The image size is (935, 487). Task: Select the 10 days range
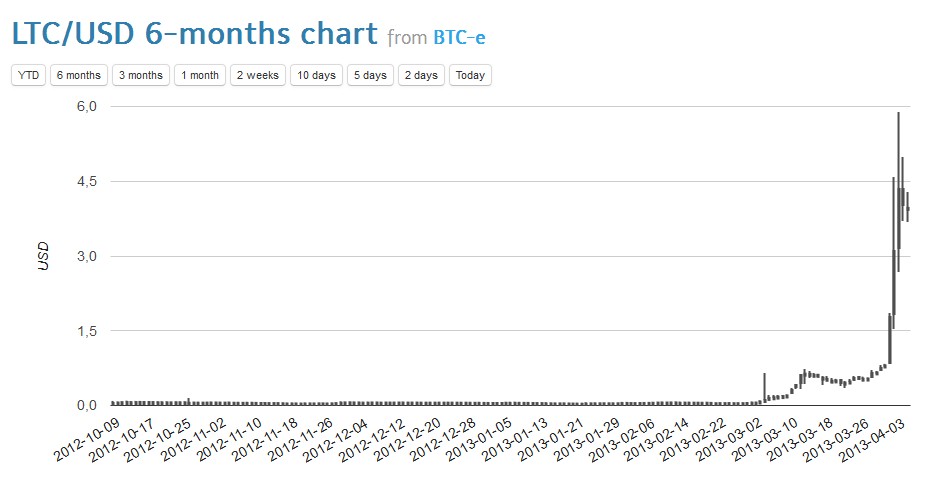317,76
